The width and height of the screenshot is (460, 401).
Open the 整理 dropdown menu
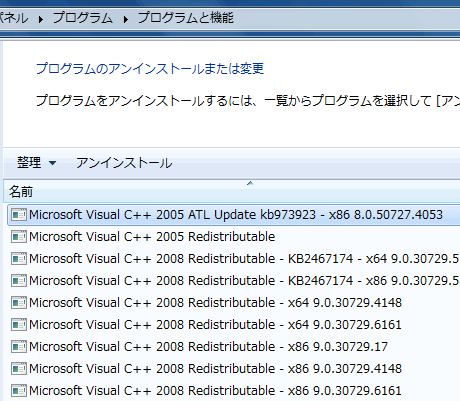pyautogui.click(x=36, y=163)
